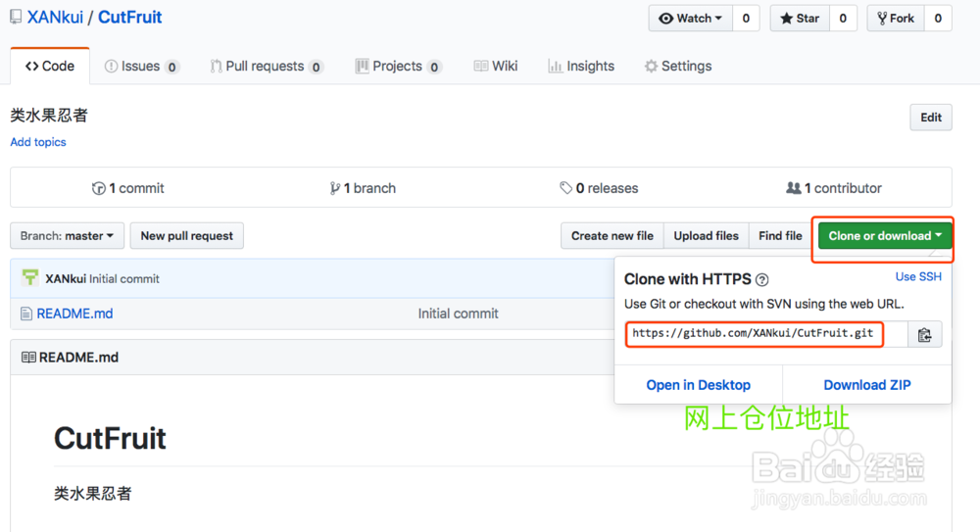Viewport: 980px width, 532px height.
Task: View the 0 releases link
Action: [x=599, y=188]
